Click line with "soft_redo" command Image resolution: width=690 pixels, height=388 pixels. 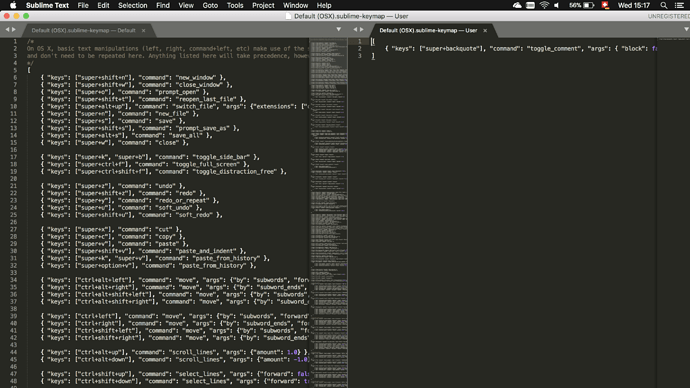(132, 215)
